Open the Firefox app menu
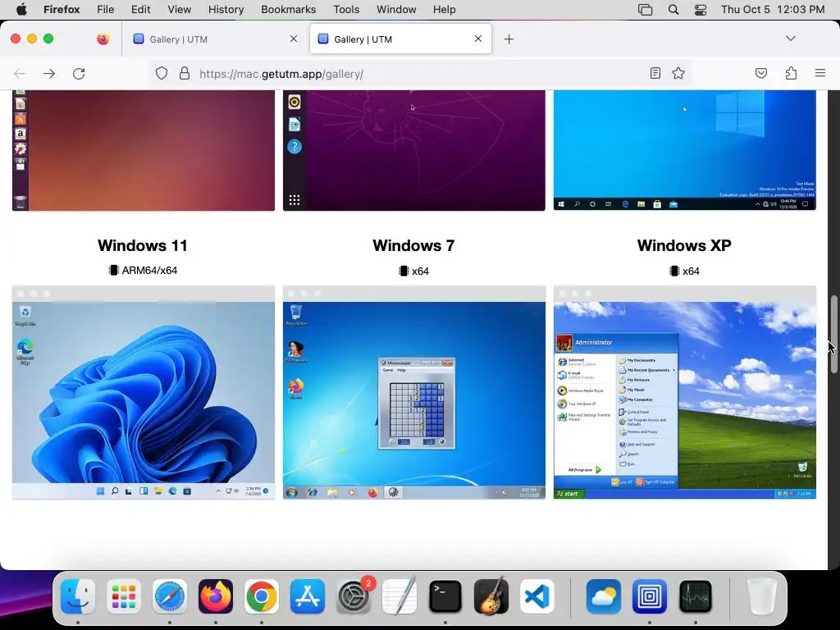This screenshot has width=840, height=630. click(x=62, y=10)
